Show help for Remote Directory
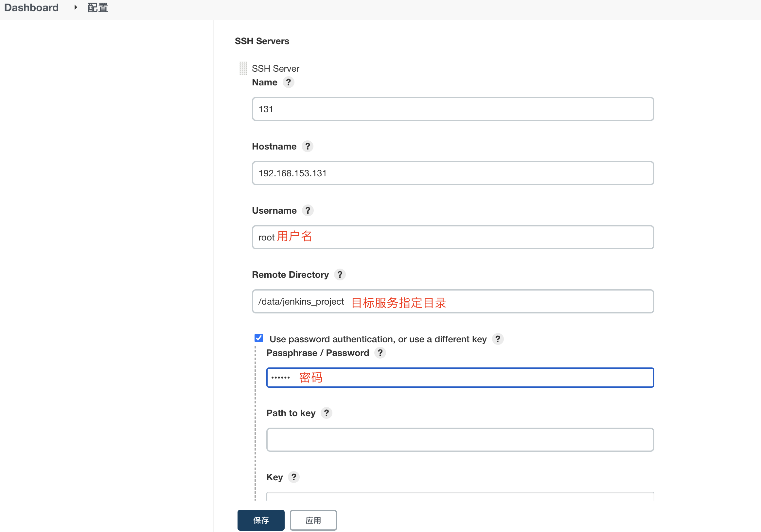761x532 pixels. [x=340, y=275]
